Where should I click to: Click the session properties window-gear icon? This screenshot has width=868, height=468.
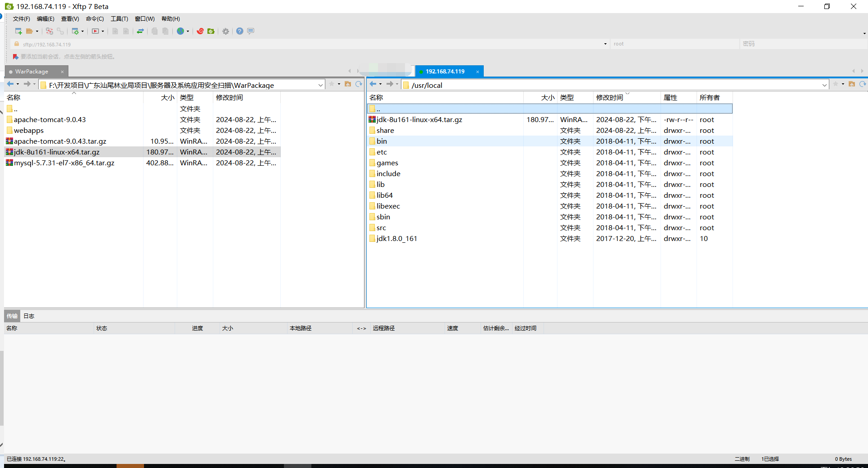pos(75,31)
